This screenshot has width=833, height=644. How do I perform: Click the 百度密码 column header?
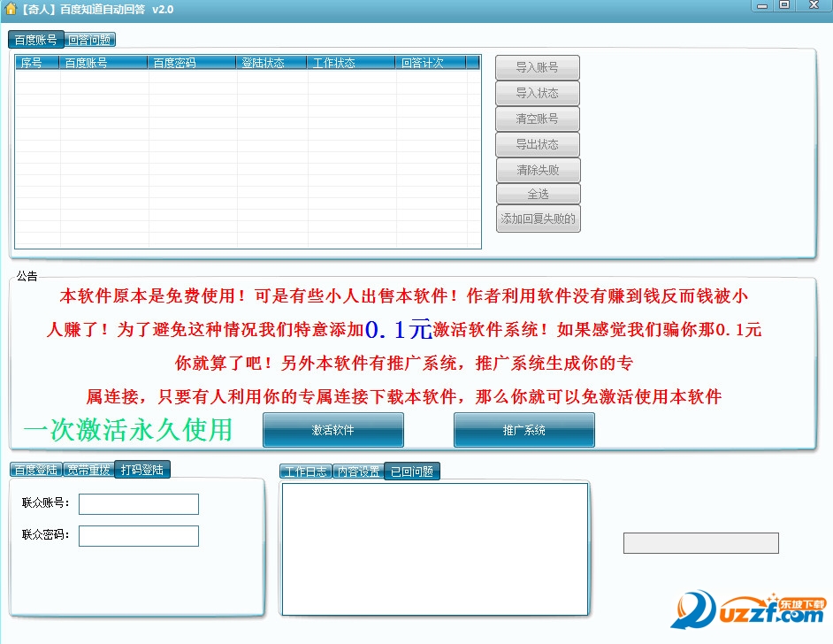click(192, 63)
